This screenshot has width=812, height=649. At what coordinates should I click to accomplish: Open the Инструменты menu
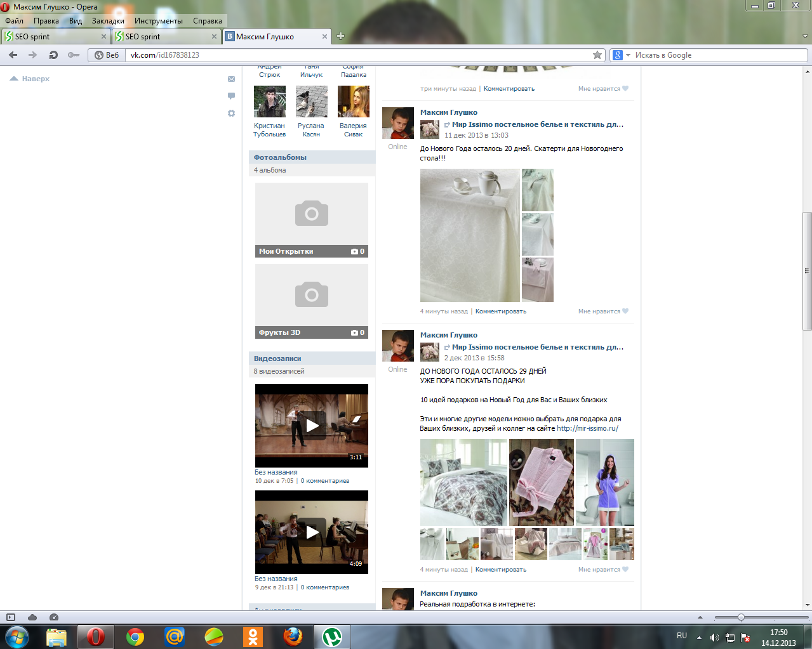coord(159,21)
